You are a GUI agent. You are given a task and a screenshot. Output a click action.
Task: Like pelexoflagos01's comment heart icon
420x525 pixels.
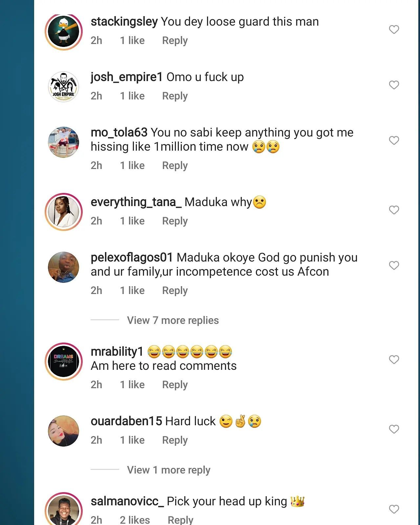394,265
